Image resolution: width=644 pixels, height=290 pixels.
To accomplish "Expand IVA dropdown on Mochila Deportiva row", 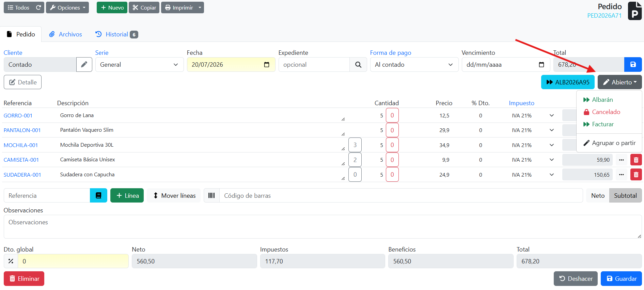I will click(x=552, y=145).
